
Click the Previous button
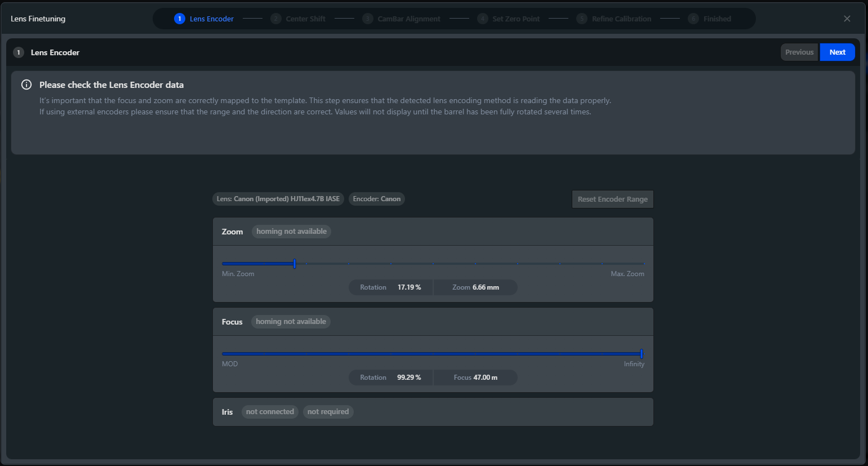coord(799,52)
